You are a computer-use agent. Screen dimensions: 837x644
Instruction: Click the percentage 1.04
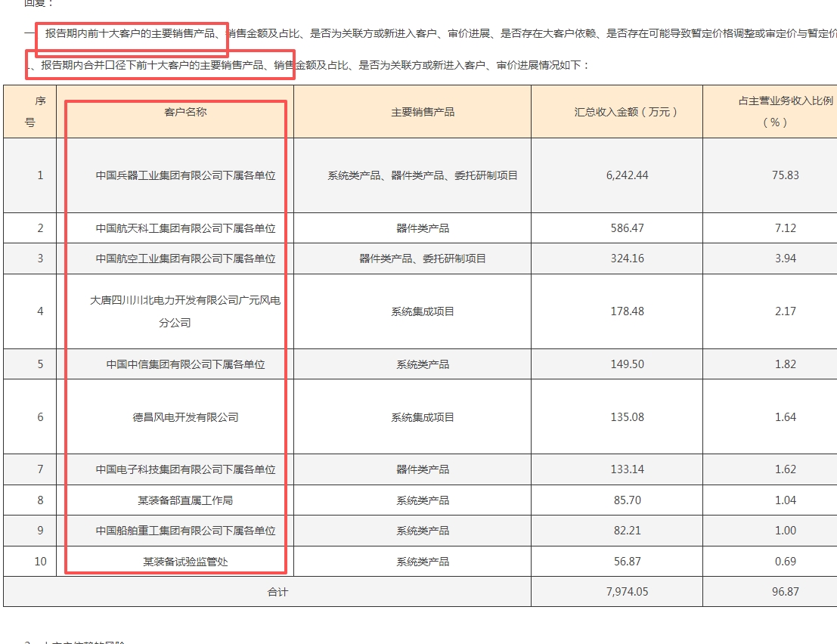coord(786,500)
